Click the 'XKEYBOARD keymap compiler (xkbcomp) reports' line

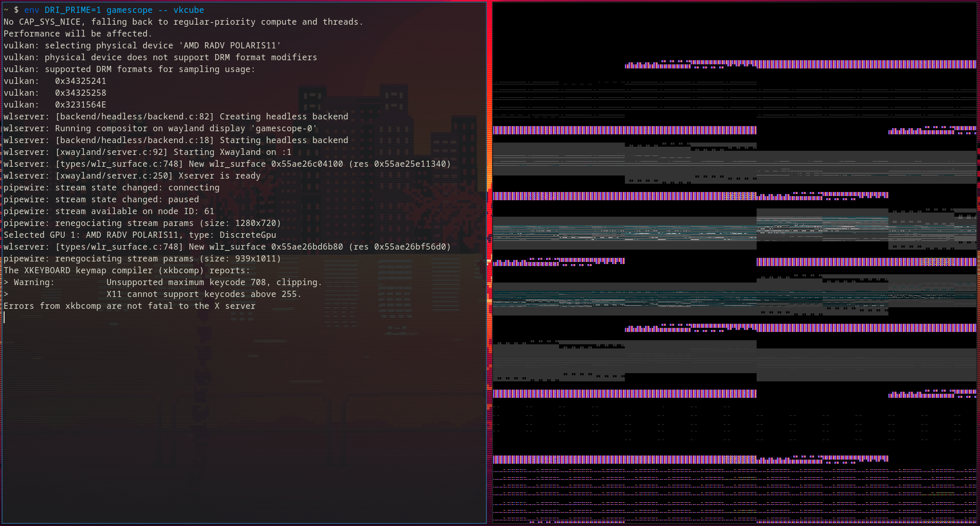click(127, 271)
